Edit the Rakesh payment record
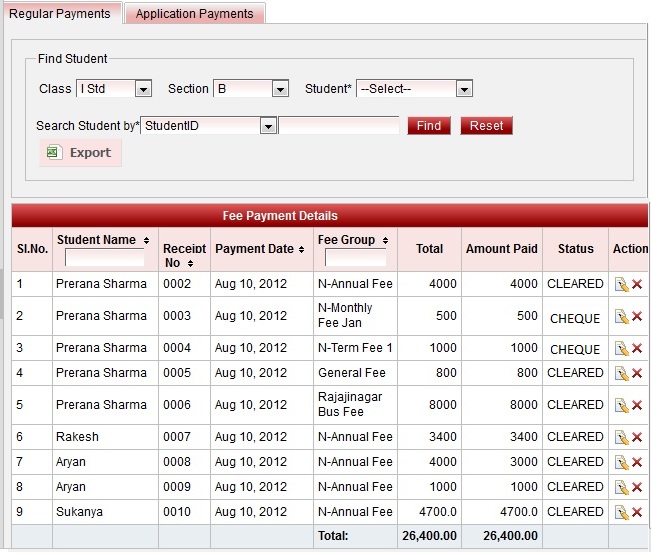 pyautogui.click(x=621, y=438)
